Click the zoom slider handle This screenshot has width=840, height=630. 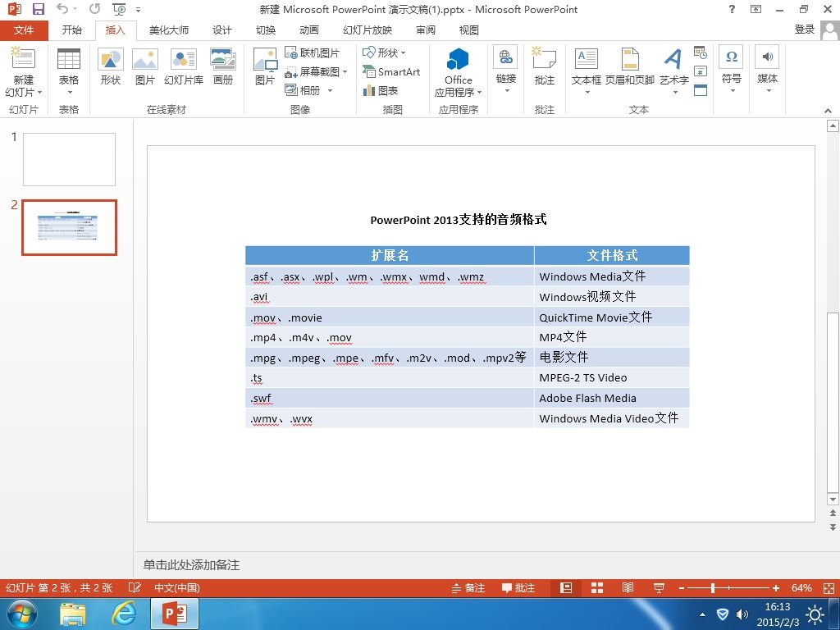coord(713,587)
